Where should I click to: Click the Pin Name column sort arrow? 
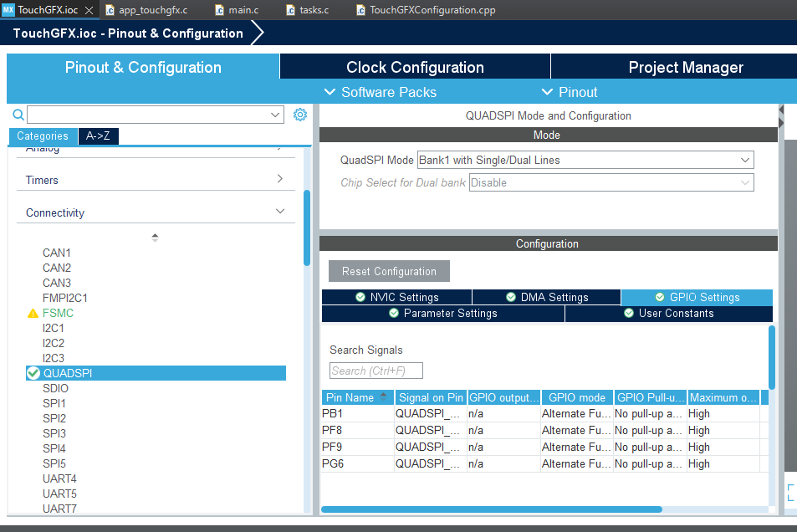(384, 397)
